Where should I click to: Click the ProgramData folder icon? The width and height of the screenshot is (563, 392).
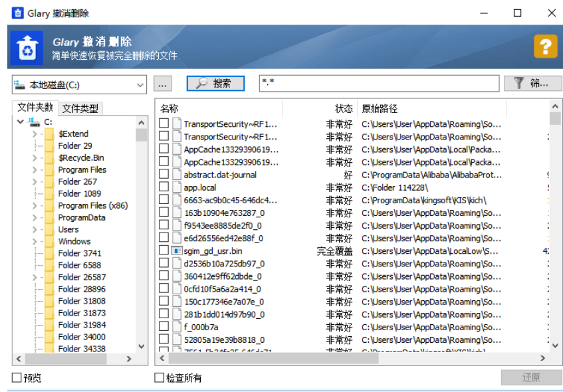point(49,217)
